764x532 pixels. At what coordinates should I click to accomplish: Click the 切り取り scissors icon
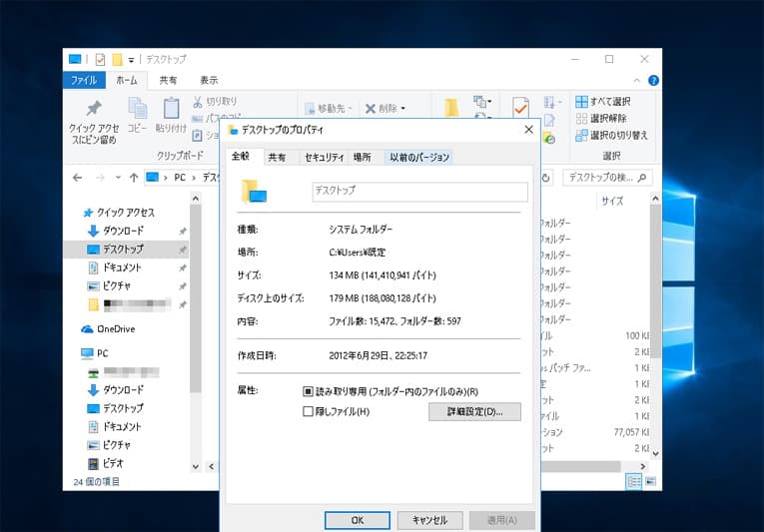pos(198,102)
